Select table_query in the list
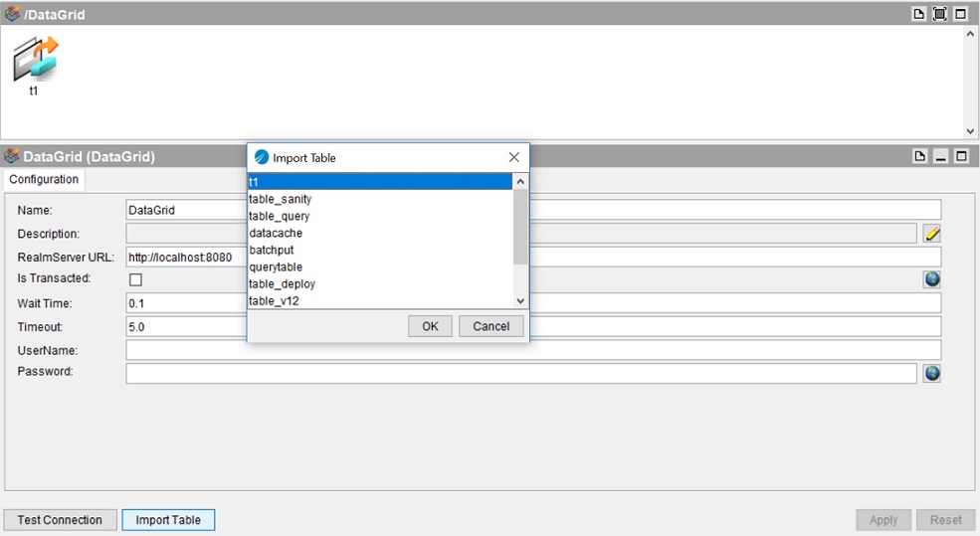 pos(380,216)
